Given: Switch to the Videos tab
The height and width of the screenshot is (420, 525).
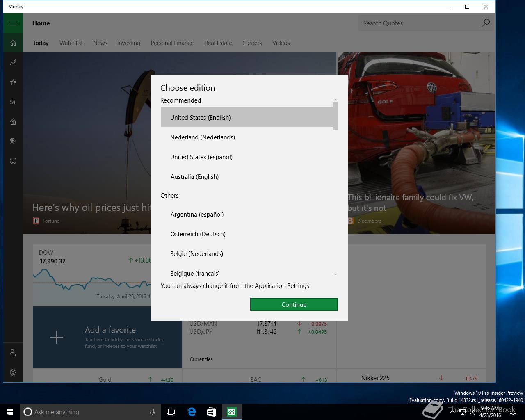Looking at the screenshot, I should click(281, 43).
